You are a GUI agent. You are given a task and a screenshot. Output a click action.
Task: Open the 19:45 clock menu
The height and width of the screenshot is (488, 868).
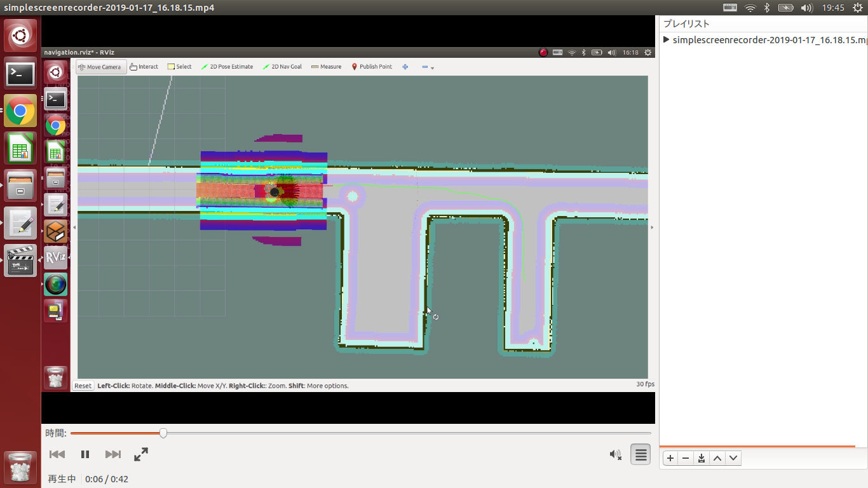click(832, 8)
